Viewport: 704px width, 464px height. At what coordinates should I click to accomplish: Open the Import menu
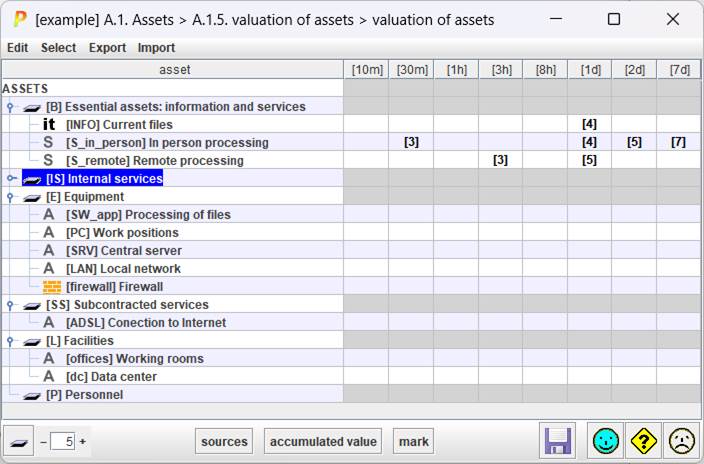pyautogui.click(x=156, y=48)
